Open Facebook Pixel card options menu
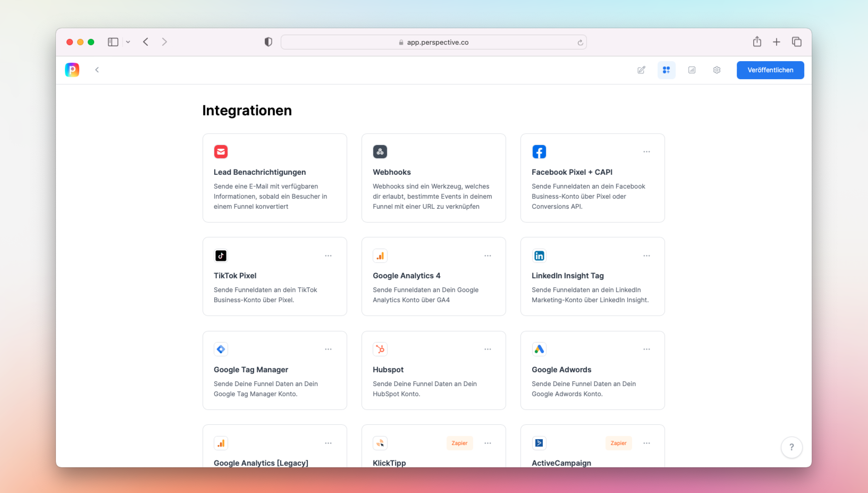 click(646, 152)
